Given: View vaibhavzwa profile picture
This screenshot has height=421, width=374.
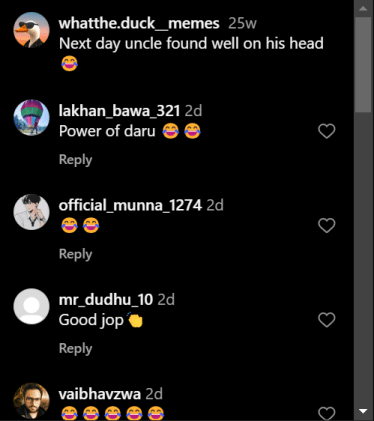Looking at the screenshot, I should [x=31, y=401].
